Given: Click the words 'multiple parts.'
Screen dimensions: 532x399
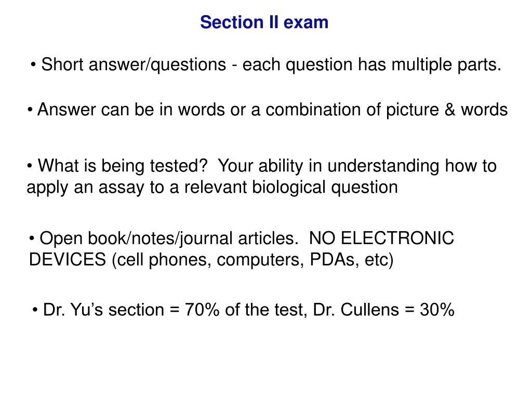Looking at the screenshot, I should point(446,64).
